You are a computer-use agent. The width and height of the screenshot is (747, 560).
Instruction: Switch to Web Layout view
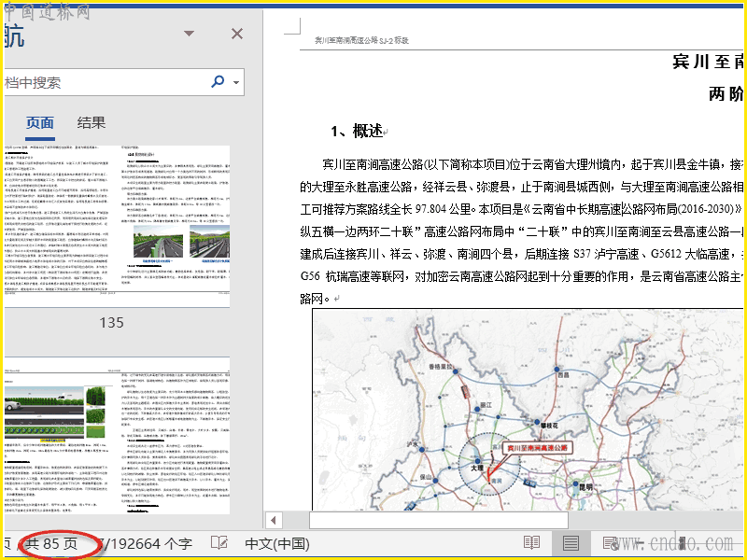click(x=611, y=543)
